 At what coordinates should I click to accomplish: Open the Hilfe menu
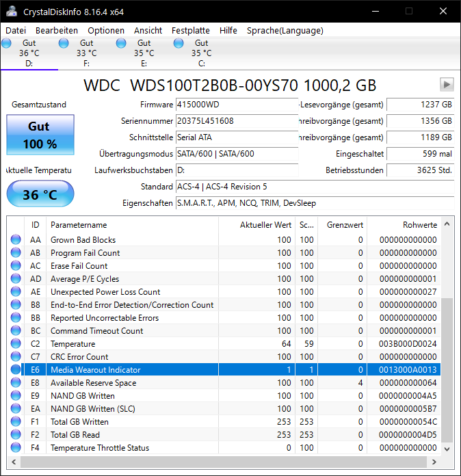pyautogui.click(x=228, y=30)
